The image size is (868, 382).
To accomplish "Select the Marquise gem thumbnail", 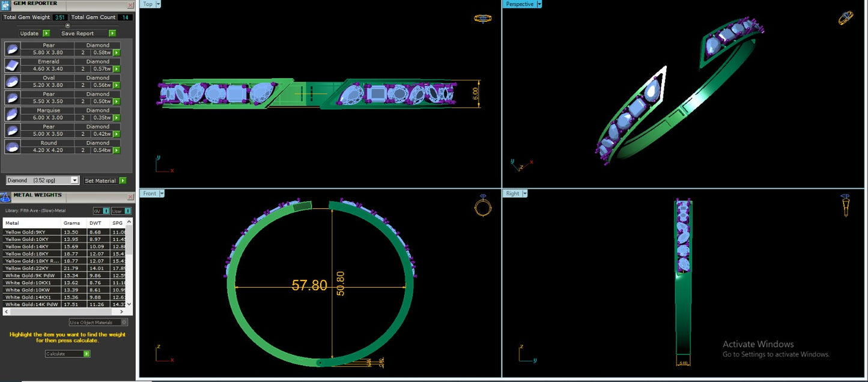I will 12,114.
